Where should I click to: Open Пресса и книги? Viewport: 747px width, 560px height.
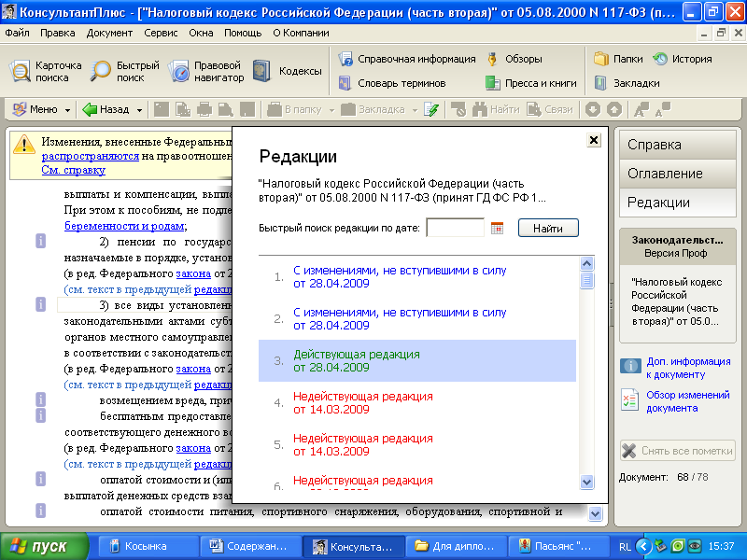[x=530, y=83]
